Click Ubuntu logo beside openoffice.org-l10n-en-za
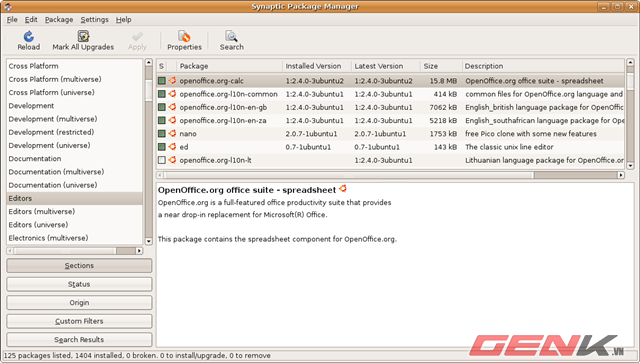 [x=172, y=120]
